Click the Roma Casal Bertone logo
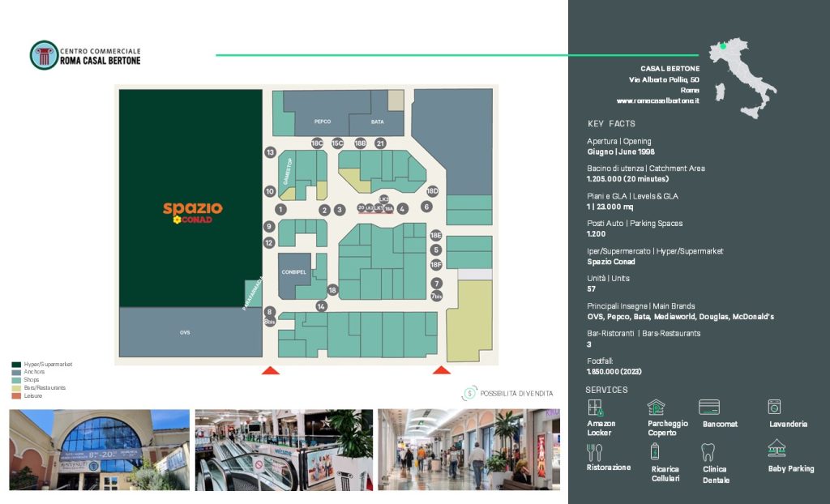830x504 pixels. click(x=44, y=55)
